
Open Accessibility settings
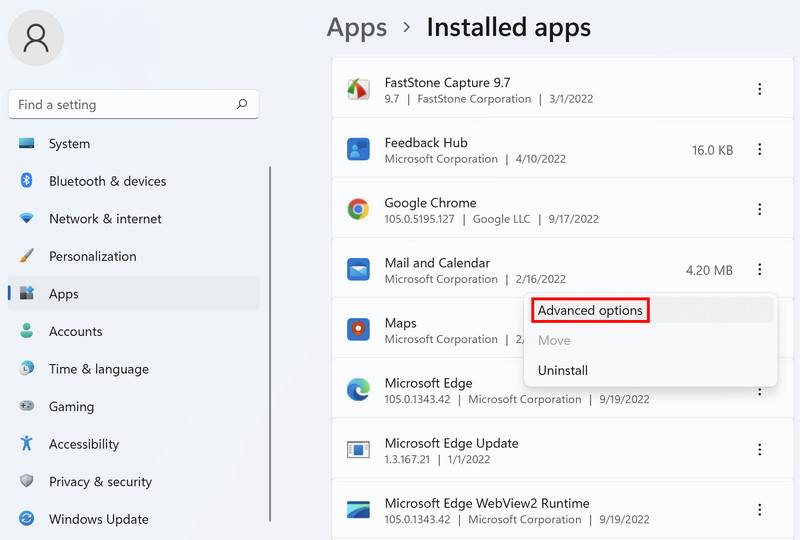click(134, 444)
